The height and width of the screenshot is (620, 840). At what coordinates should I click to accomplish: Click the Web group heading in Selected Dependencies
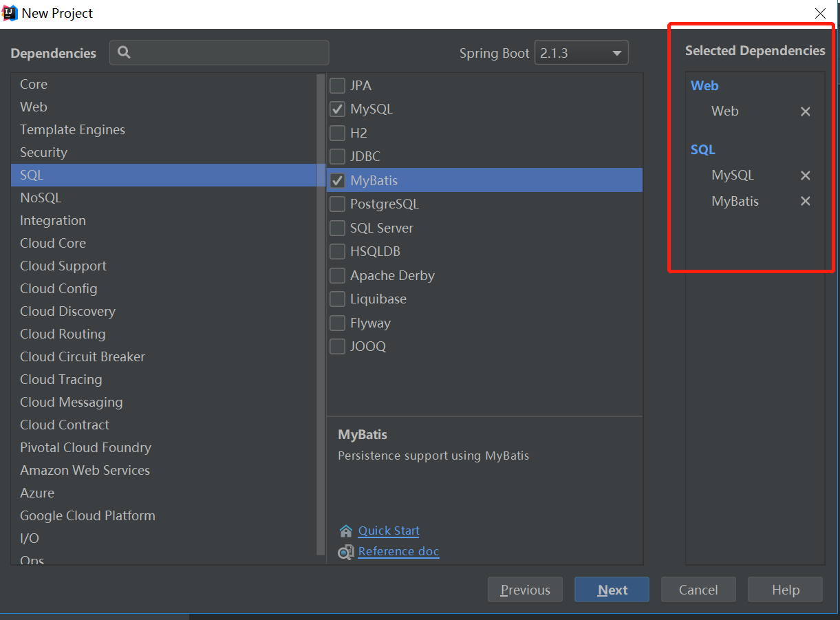click(704, 85)
